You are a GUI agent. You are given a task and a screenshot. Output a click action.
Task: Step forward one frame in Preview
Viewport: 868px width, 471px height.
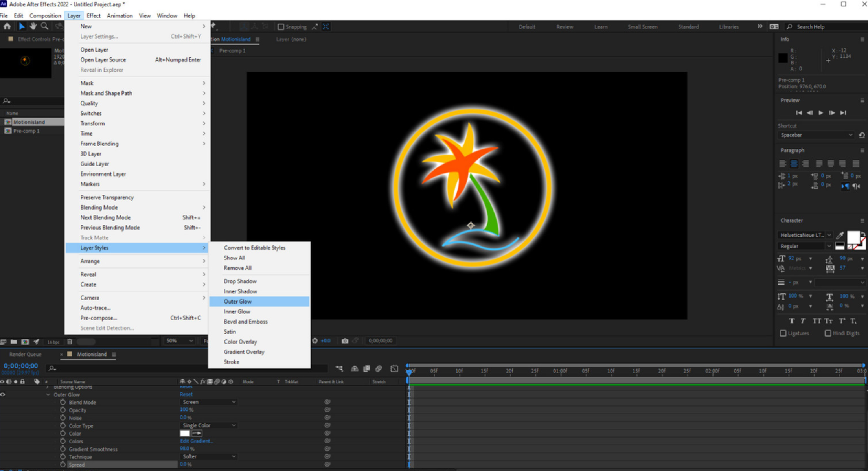pos(832,113)
